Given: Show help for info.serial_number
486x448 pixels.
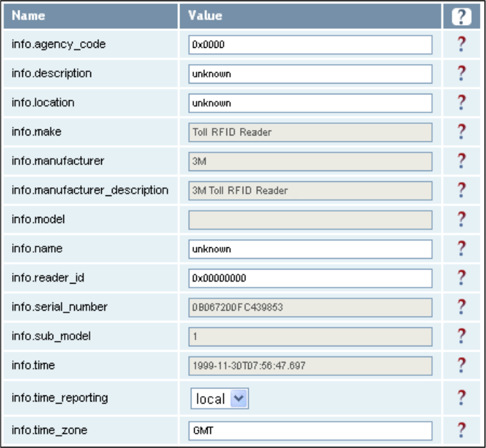Looking at the screenshot, I should tap(462, 307).
